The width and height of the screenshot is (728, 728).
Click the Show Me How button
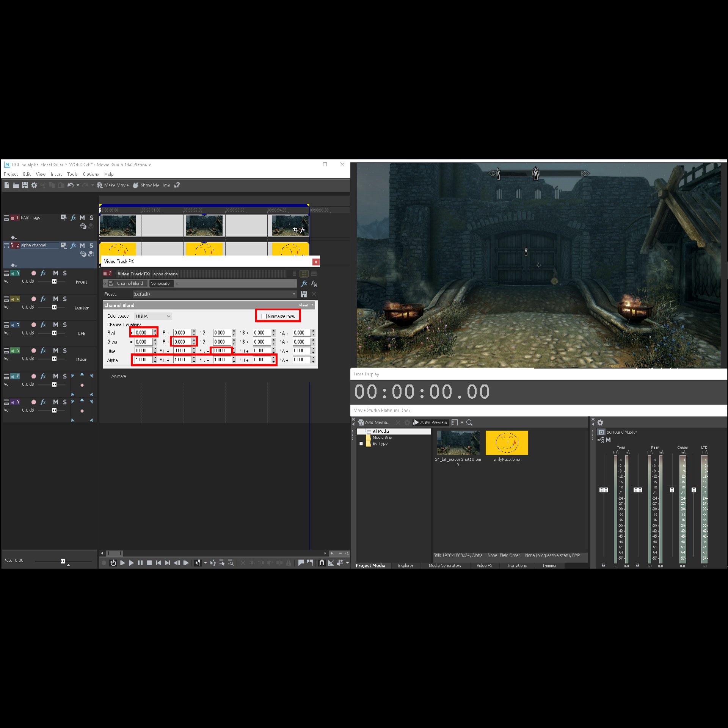tap(152, 185)
